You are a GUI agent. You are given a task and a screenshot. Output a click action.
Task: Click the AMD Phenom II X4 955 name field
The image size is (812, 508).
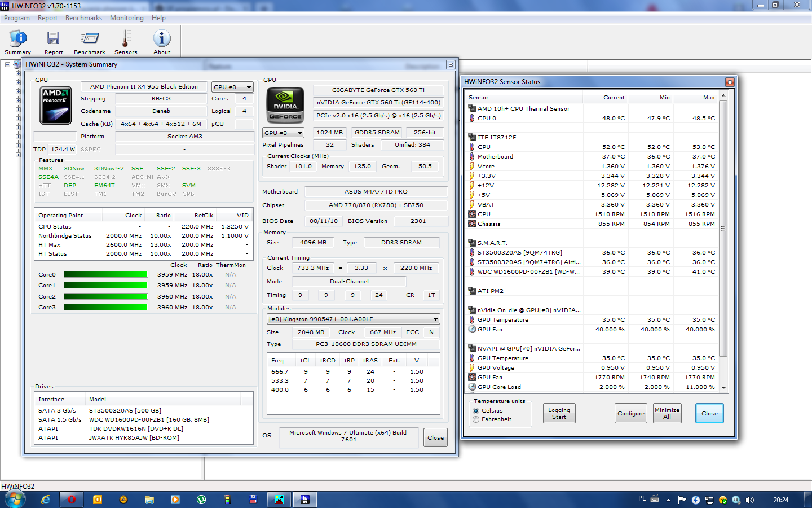pyautogui.click(x=144, y=86)
